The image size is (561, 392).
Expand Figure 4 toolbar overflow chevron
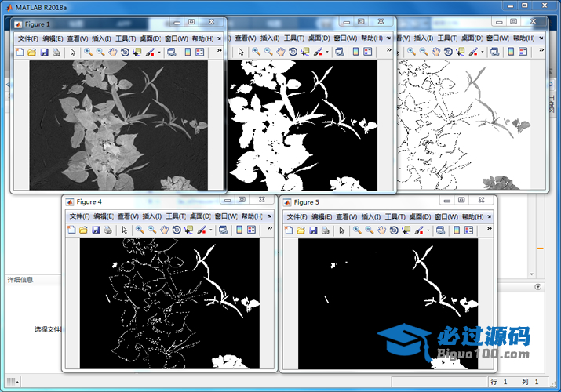(270, 228)
